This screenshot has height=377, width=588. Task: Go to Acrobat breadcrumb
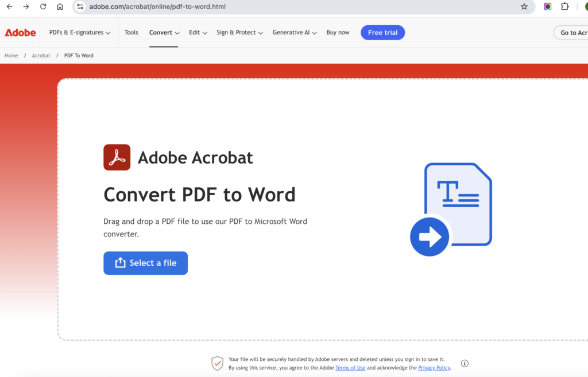pyautogui.click(x=41, y=56)
